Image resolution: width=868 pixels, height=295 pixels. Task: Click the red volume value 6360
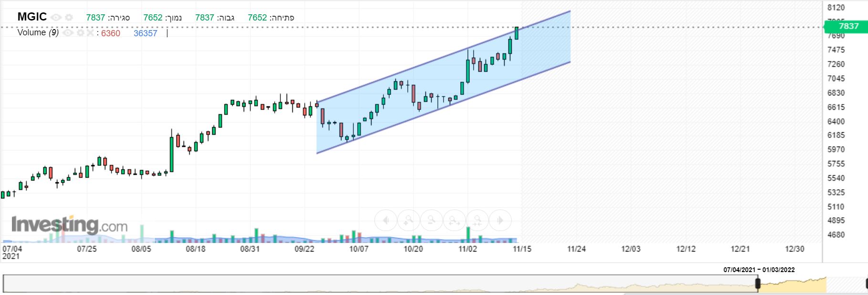coord(111,33)
